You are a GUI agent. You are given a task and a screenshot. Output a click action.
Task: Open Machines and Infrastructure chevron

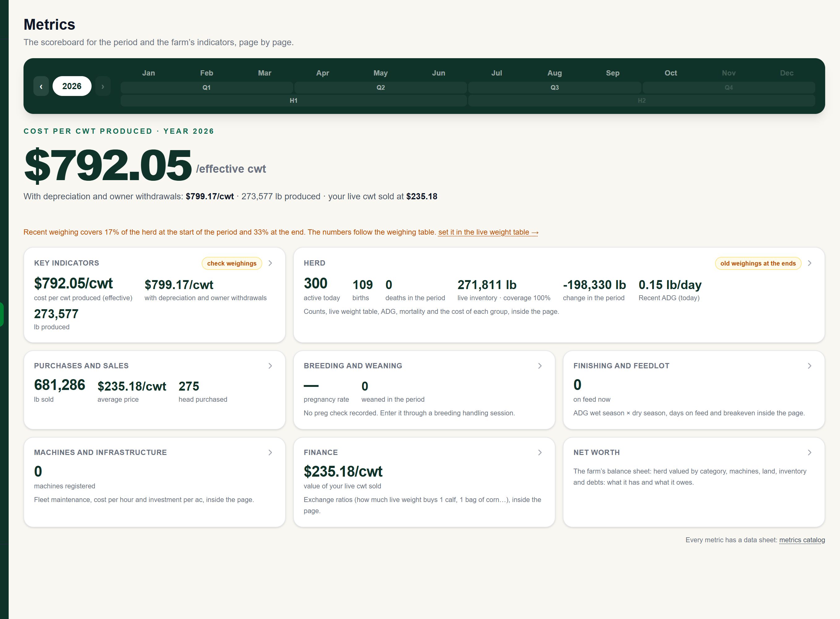pyautogui.click(x=270, y=452)
